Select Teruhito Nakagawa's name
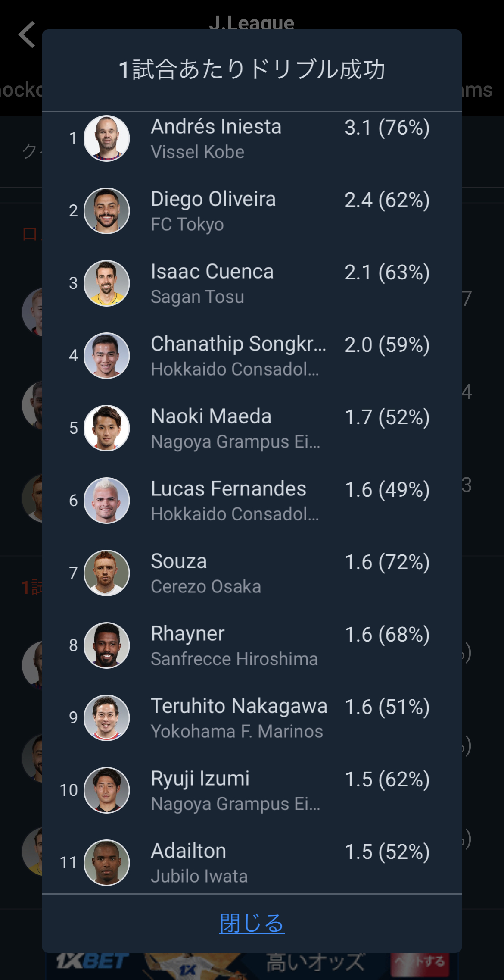The width and height of the screenshot is (504, 980). point(239,706)
